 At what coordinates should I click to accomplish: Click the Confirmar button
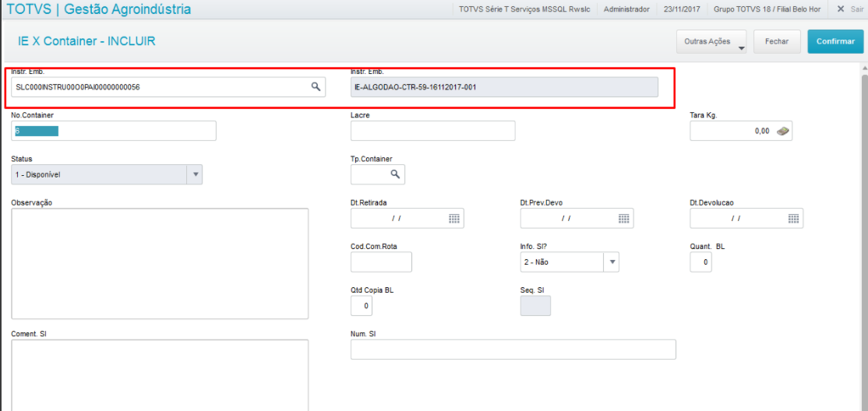click(x=835, y=41)
